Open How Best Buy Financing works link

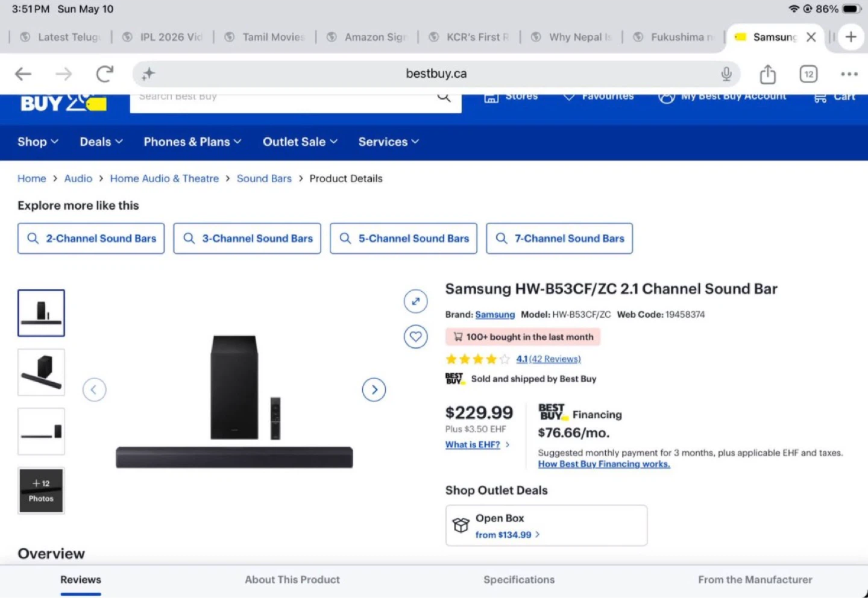(x=604, y=464)
